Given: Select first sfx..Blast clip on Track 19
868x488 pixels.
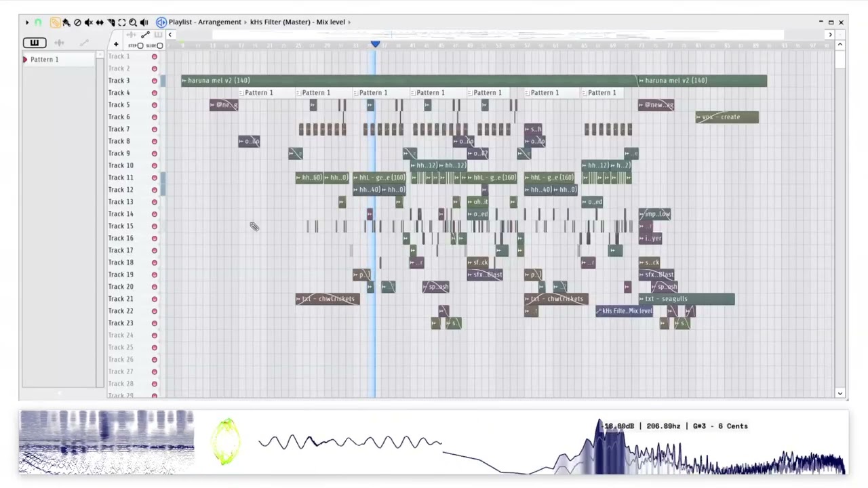Looking at the screenshot, I should [485, 274].
